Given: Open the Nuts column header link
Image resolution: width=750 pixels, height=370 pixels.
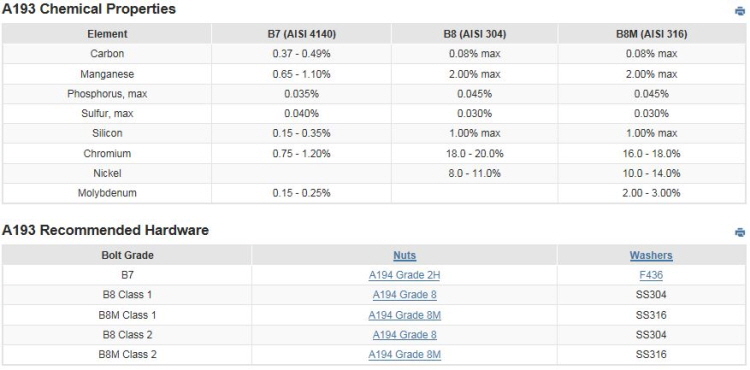Looking at the screenshot, I should pos(405,255).
